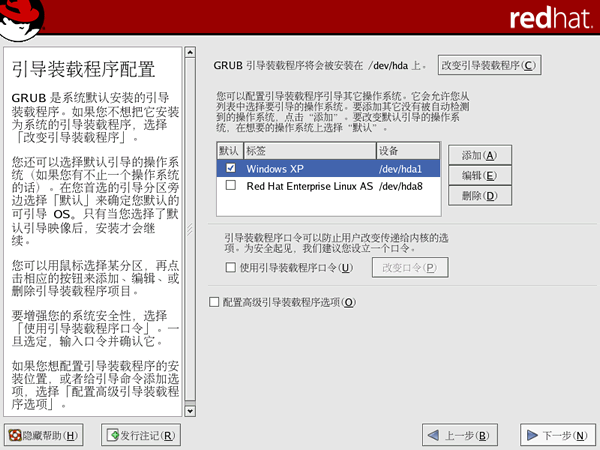600x450 pixels.
Task: Click the pane splitter grip handle
Action: coord(190,230)
